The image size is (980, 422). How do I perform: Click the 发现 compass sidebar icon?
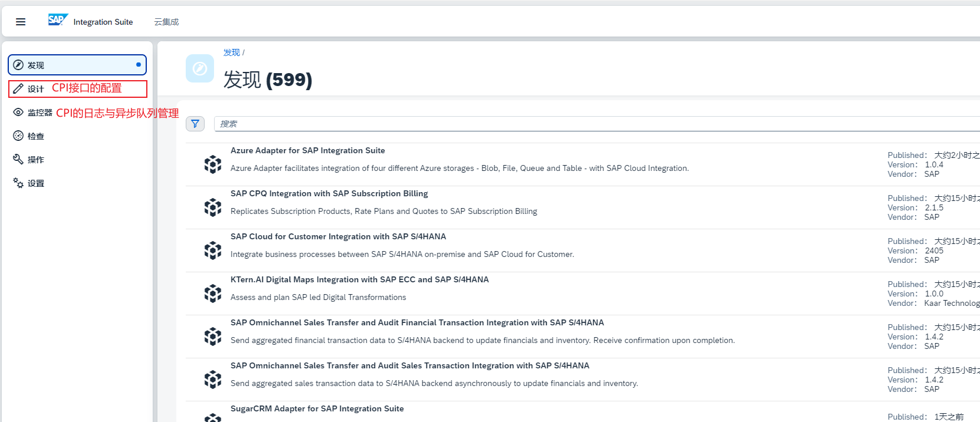[x=18, y=65]
